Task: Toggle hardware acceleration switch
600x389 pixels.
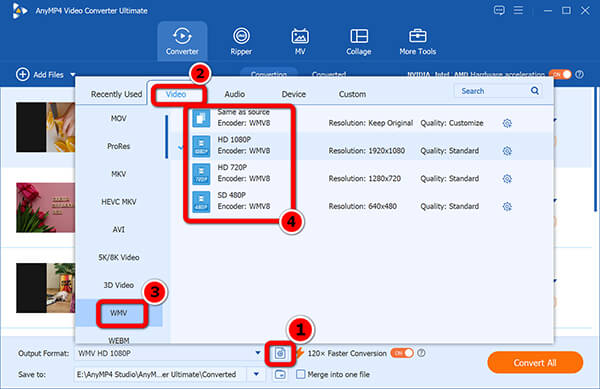Action: [560, 74]
